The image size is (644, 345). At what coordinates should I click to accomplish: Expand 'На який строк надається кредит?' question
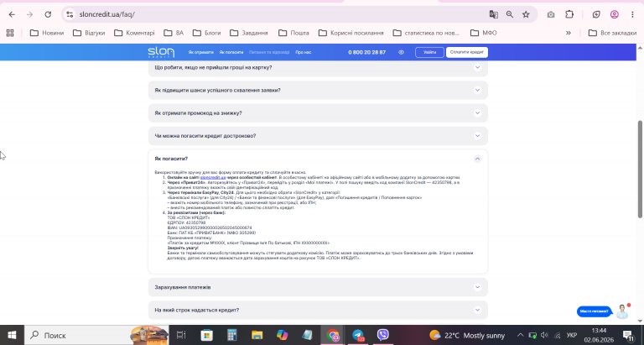pos(318,310)
